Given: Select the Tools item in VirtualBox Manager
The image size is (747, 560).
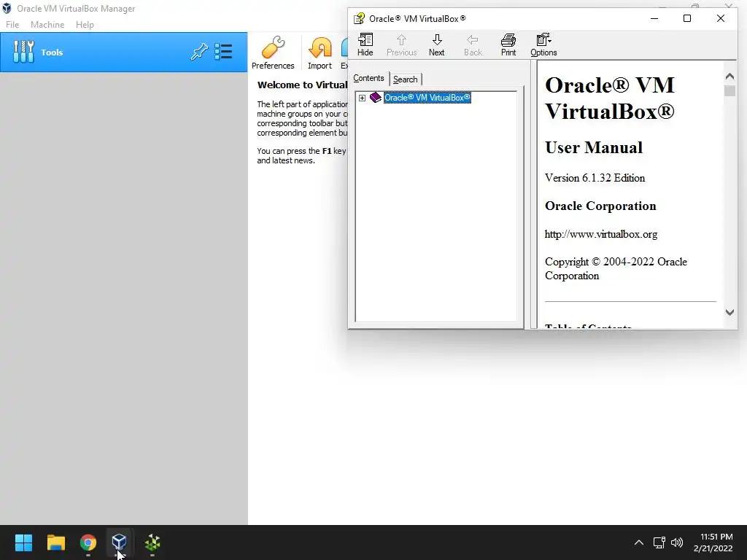Looking at the screenshot, I should (x=123, y=52).
